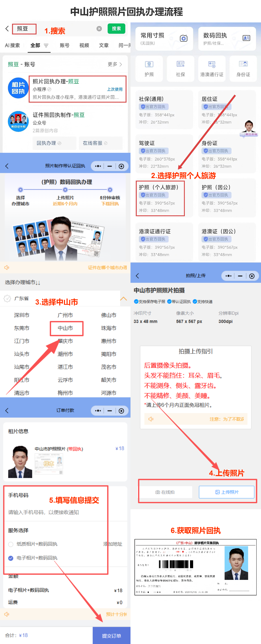Select 佛山市 in city list

109,315
